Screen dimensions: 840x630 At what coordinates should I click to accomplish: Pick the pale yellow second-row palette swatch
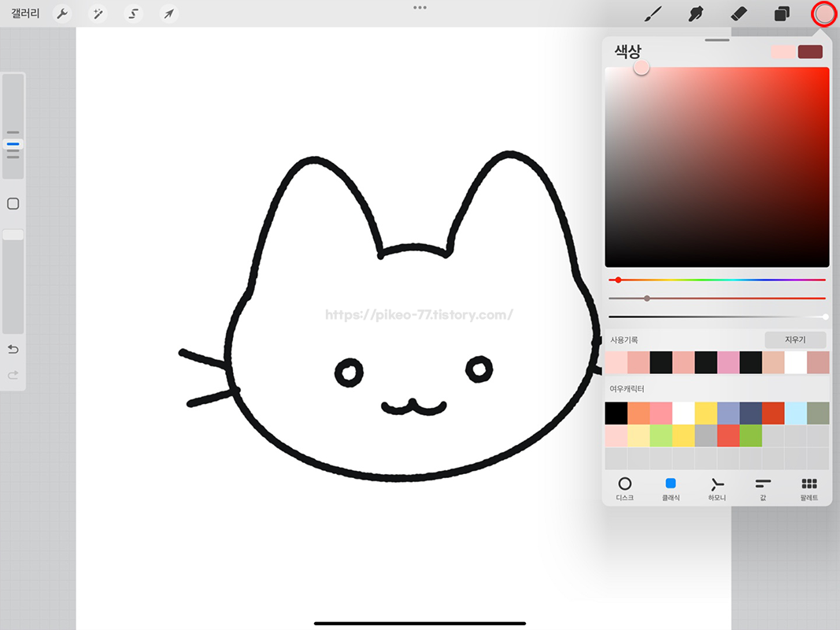[x=638, y=435]
